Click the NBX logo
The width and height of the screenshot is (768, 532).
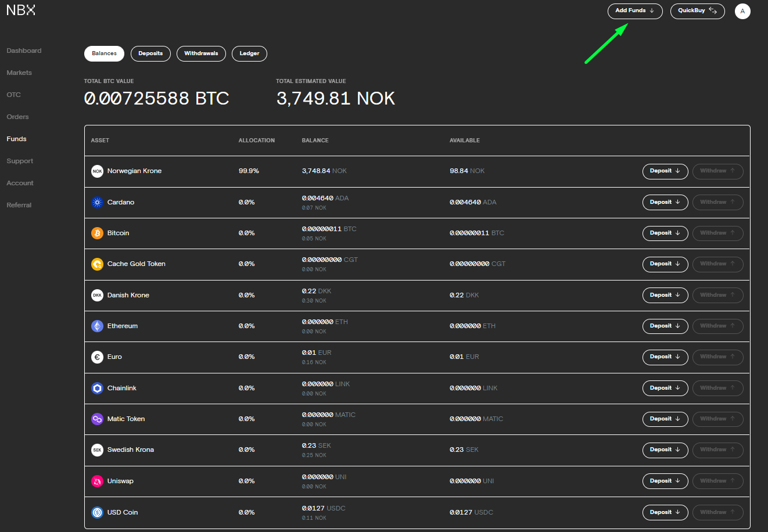coord(21,10)
